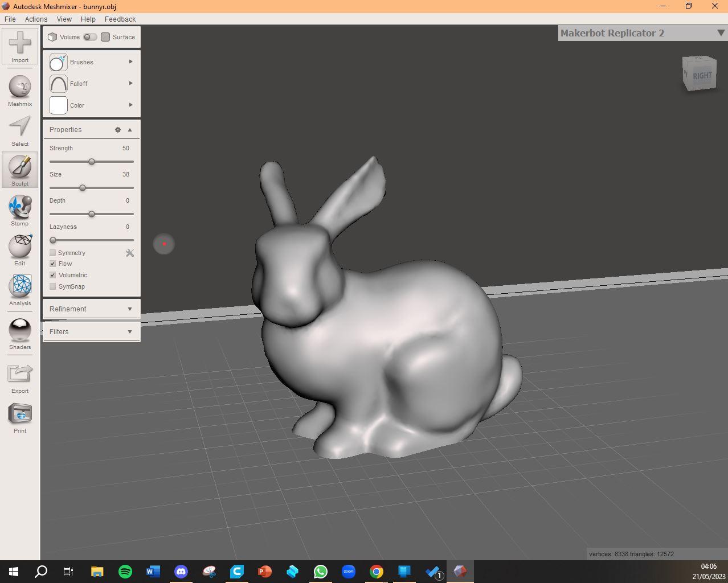Collapse the Properties panel arrow
The width and height of the screenshot is (728, 583).
click(130, 130)
